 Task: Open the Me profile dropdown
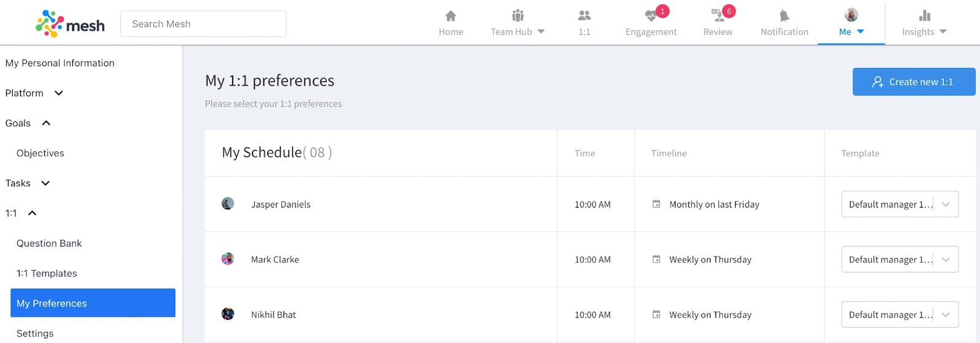pos(851,23)
